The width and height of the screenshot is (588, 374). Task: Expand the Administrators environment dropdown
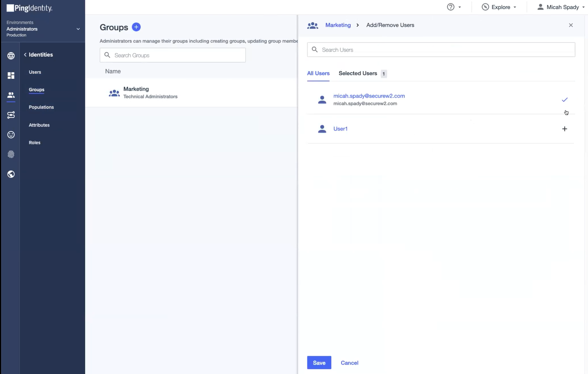pyautogui.click(x=78, y=29)
